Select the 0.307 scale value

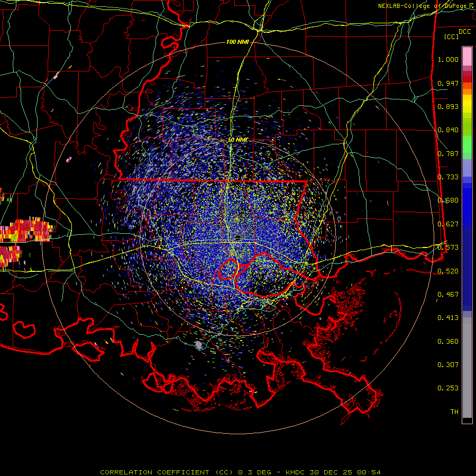click(x=448, y=365)
